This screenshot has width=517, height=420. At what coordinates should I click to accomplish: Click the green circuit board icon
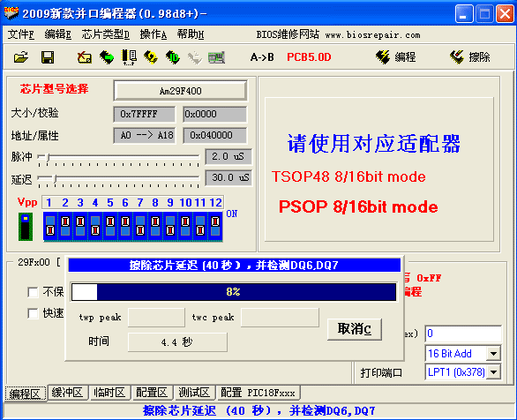[x=216, y=57]
